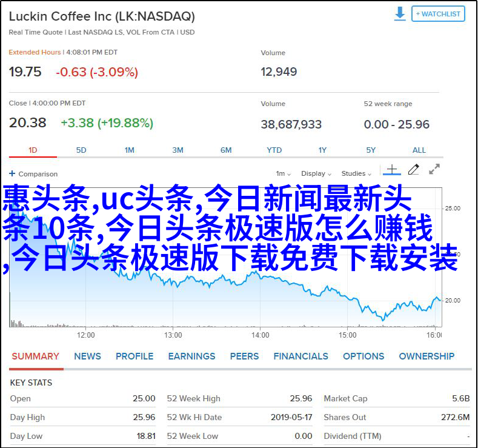Click the volume value 38,687,933
This screenshot has height=448, width=478.
[291, 124]
